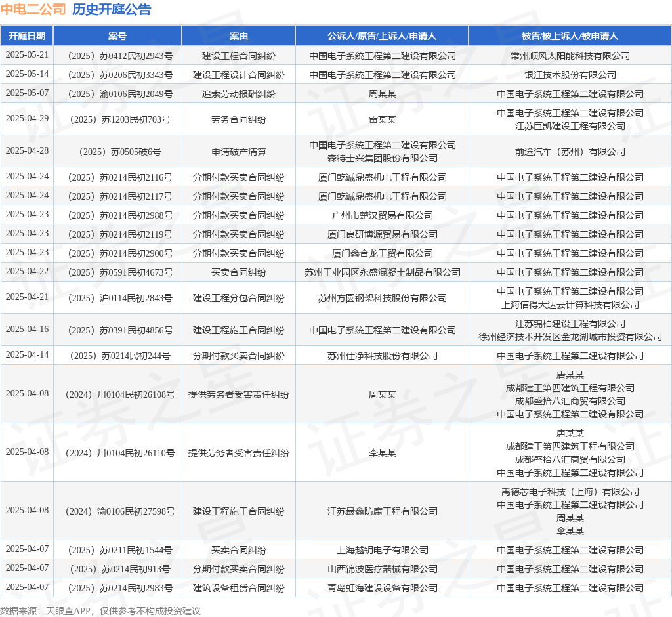This screenshot has height=617, width=672.
Task: Select case number (2024)川0104民初26108号
Action: click(x=121, y=394)
